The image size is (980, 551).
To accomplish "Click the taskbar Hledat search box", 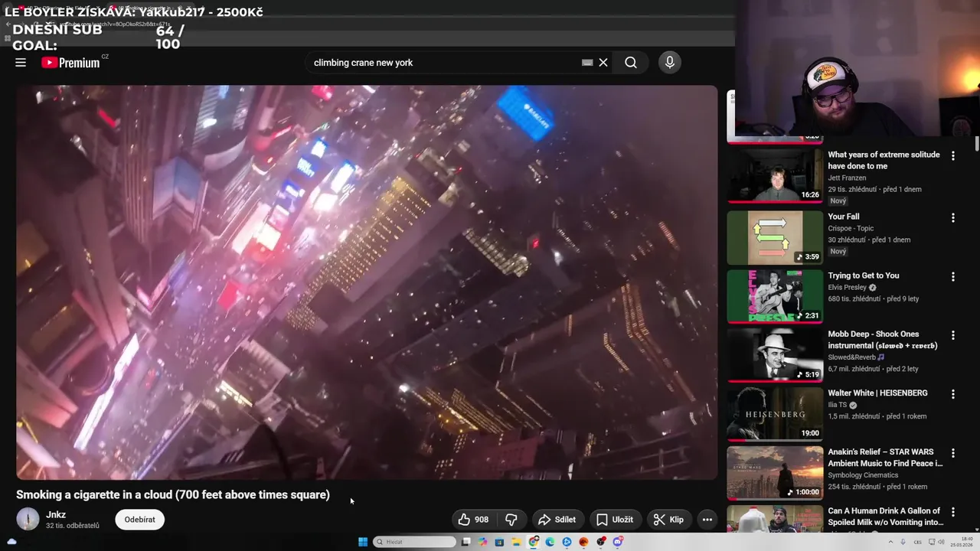I will [x=414, y=542].
